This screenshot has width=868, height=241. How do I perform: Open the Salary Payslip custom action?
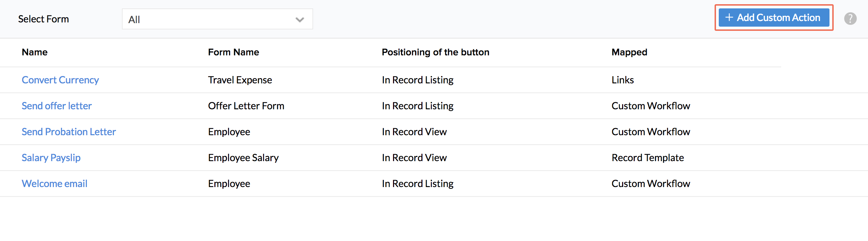click(51, 158)
